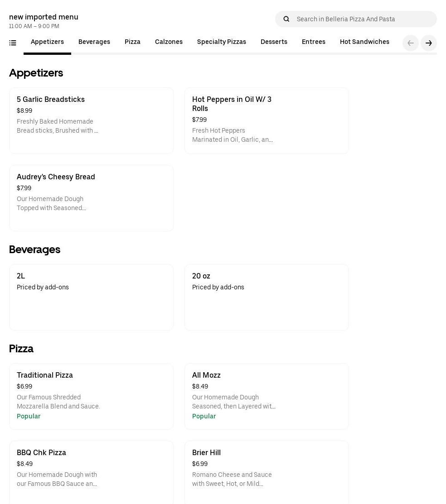Screen dimensions: 446x504
Task: Open the Hot Sandwiches tab
Action: click(x=364, y=42)
